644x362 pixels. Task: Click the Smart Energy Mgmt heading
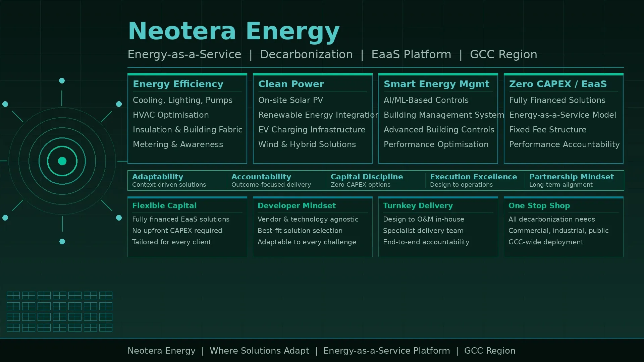point(436,84)
